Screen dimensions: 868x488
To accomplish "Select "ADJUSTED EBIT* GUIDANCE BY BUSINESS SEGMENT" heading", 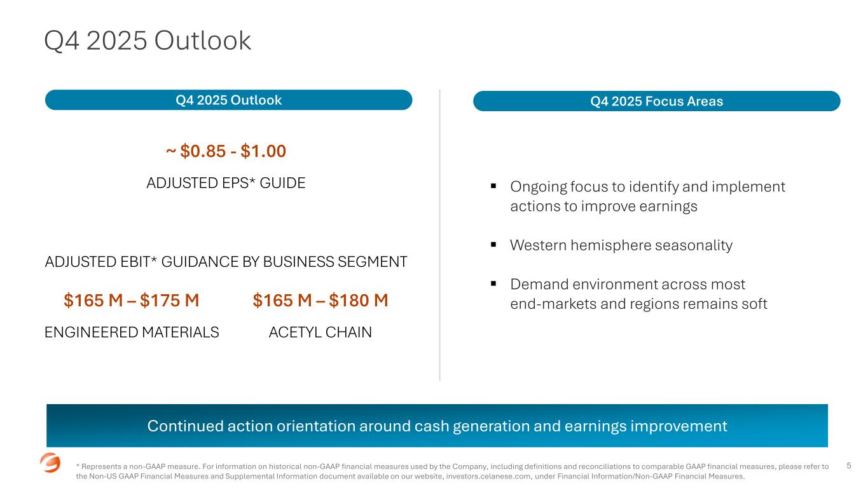I will click(x=226, y=262).
